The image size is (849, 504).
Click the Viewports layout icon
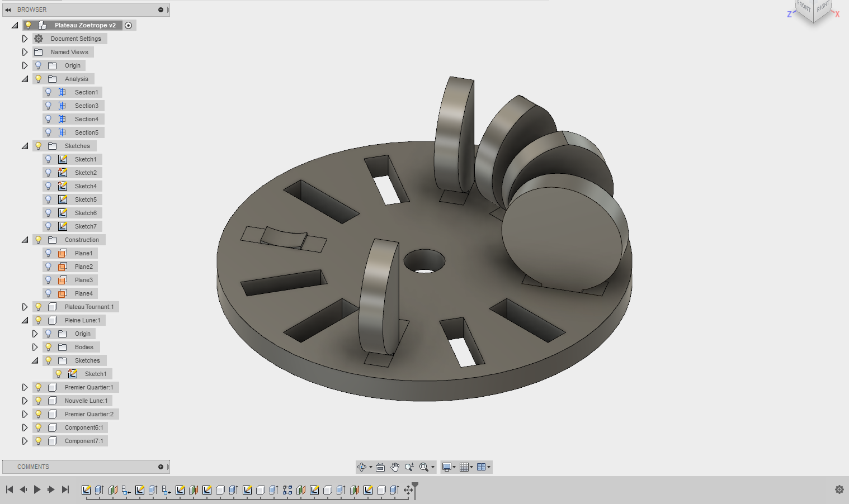pyautogui.click(x=481, y=467)
